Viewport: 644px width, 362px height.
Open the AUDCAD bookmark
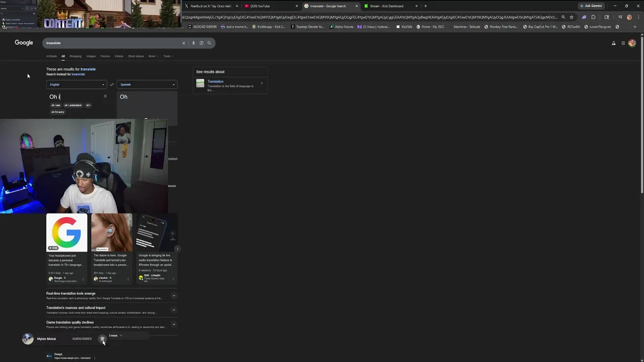(201, 27)
